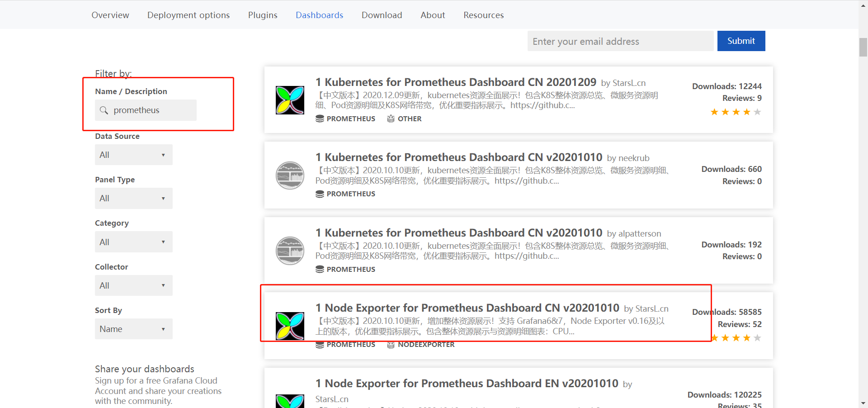
Task: Click 'by neekrub' author text
Action: point(628,158)
